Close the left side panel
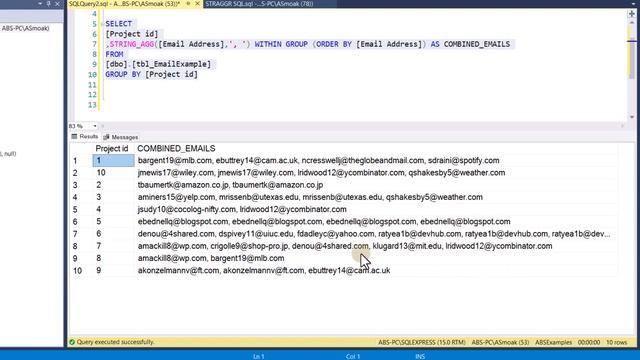The height and width of the screenshot is (360, 640). pos(57,4)
